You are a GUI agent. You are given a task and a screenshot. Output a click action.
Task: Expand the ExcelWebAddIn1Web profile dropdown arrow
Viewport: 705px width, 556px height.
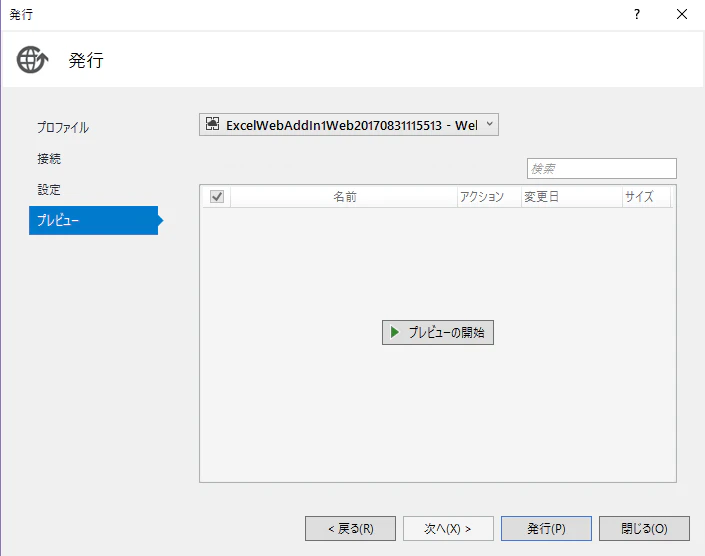click(490, 124)
